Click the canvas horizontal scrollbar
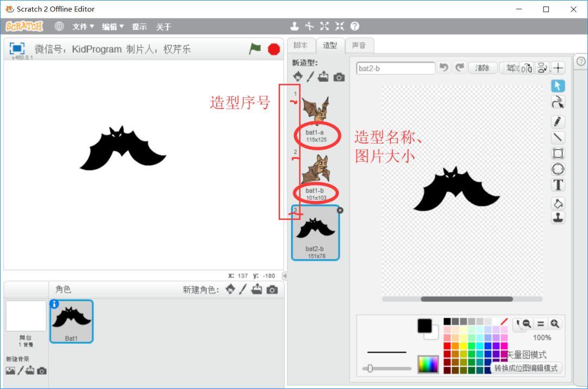 tap(467, 299)
